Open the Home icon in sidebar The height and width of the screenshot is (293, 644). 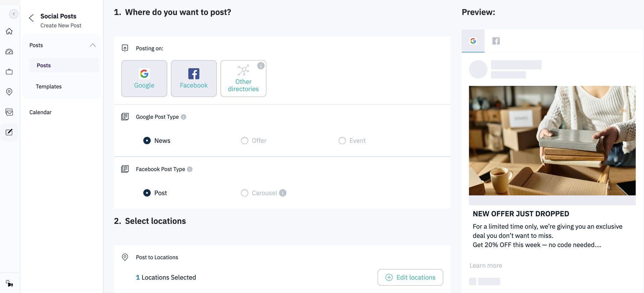click(9, 32)
